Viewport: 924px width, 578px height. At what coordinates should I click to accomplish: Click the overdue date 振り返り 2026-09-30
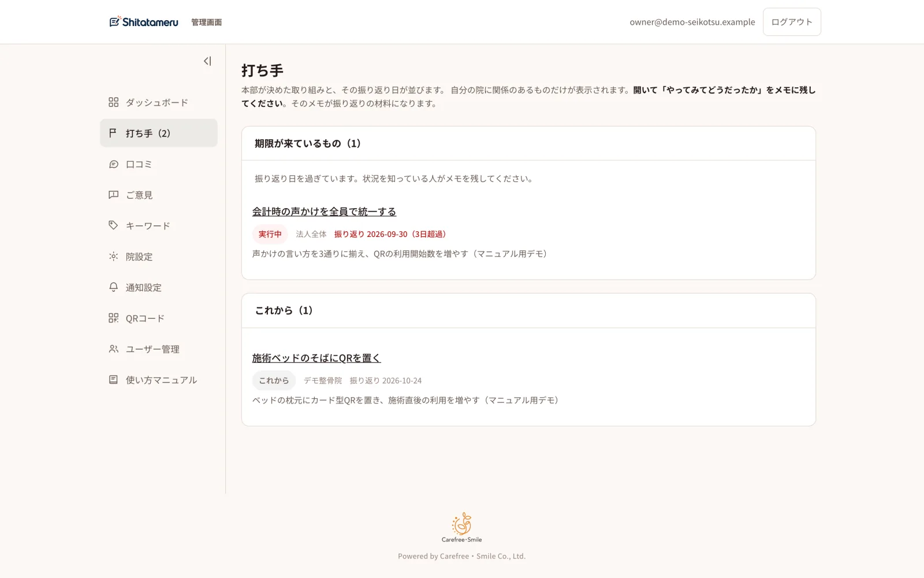[390, 234]
